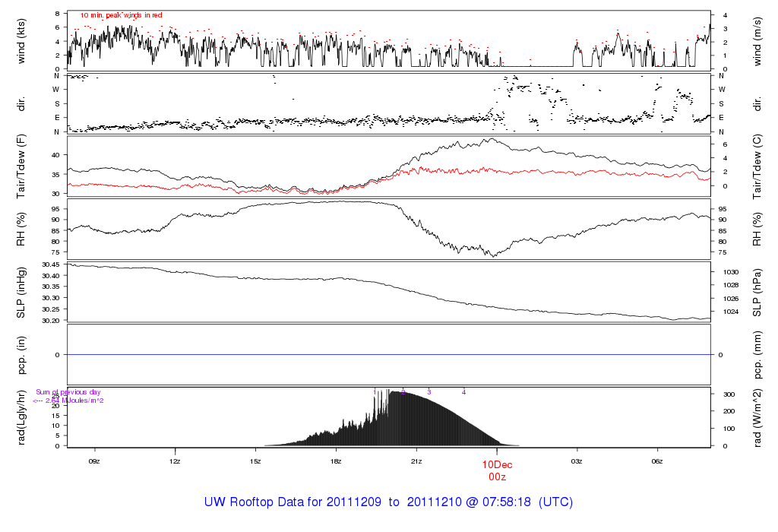778x532 pixels.
Task: Click the 03z time tick label
Action: click(x=577, y=461)
